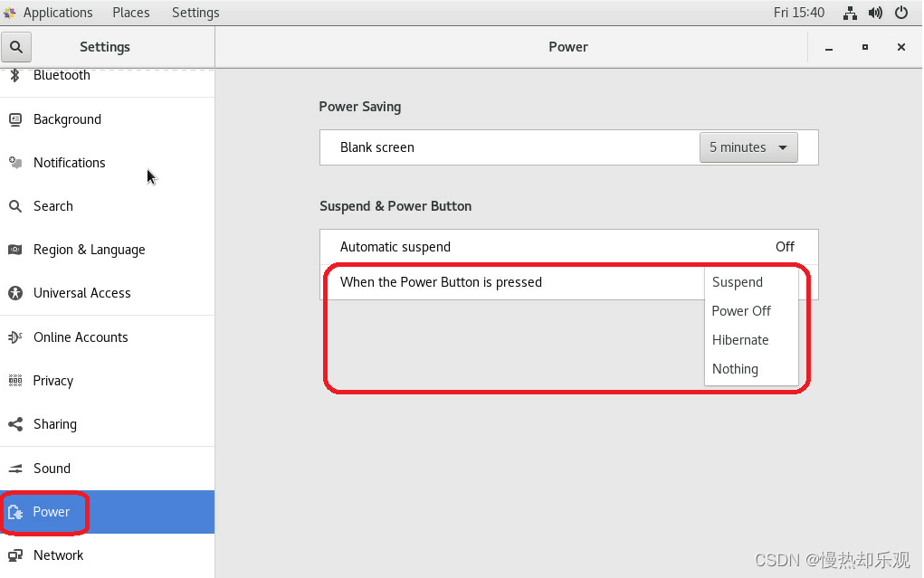
Task: Toggle the Automatic suspend setting
Action: click(784, 246)
